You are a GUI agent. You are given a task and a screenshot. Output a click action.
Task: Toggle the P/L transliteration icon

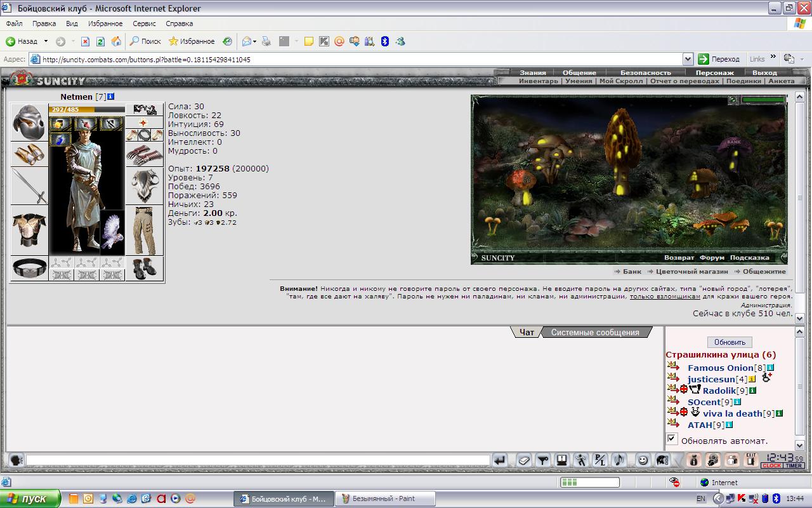pyautogui.click(x=600, y=460)
